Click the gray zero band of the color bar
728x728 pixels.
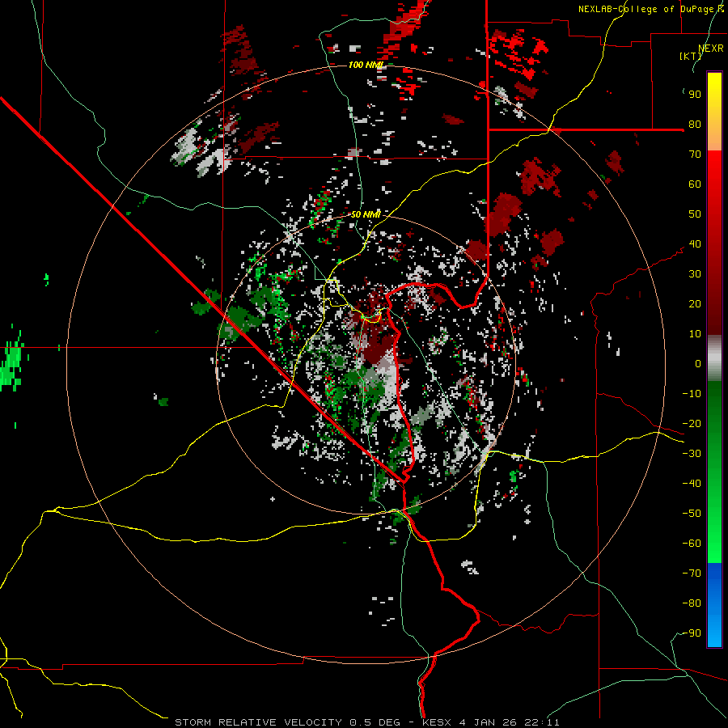tap(714, 358)
